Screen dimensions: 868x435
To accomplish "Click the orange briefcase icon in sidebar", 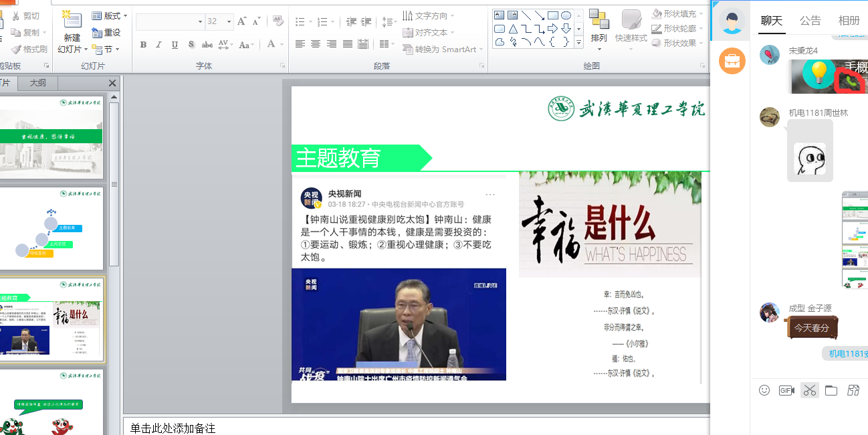I will [x=732, y=62].
